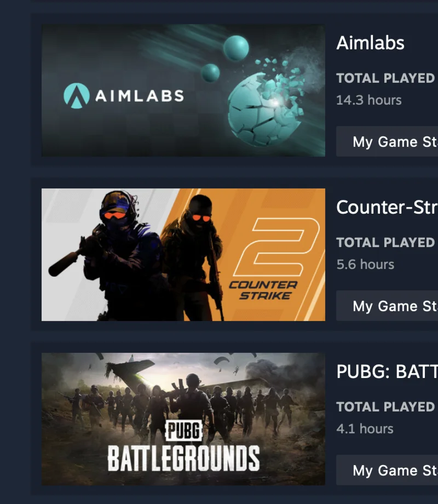The image size is (438, 504).
Task: Open the Aimlabs game title link
Action: 370,43
